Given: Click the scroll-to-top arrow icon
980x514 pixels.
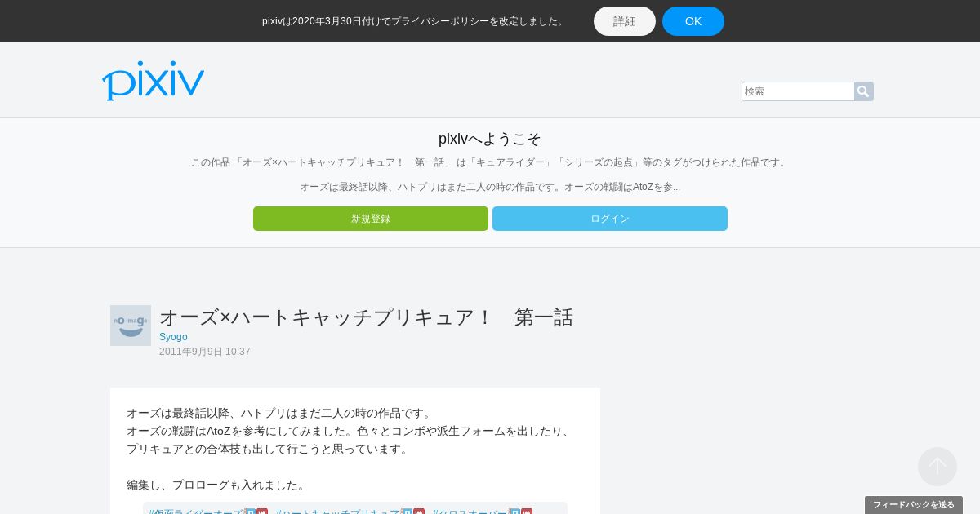Looking at the screenshot, I should pyautogui.click(x=938, y=467).
